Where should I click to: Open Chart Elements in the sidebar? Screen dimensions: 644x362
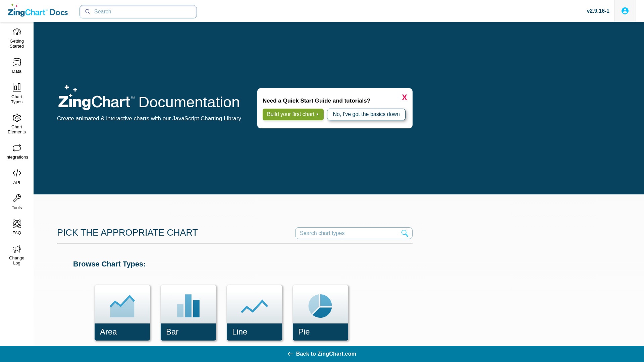point(17,124)
